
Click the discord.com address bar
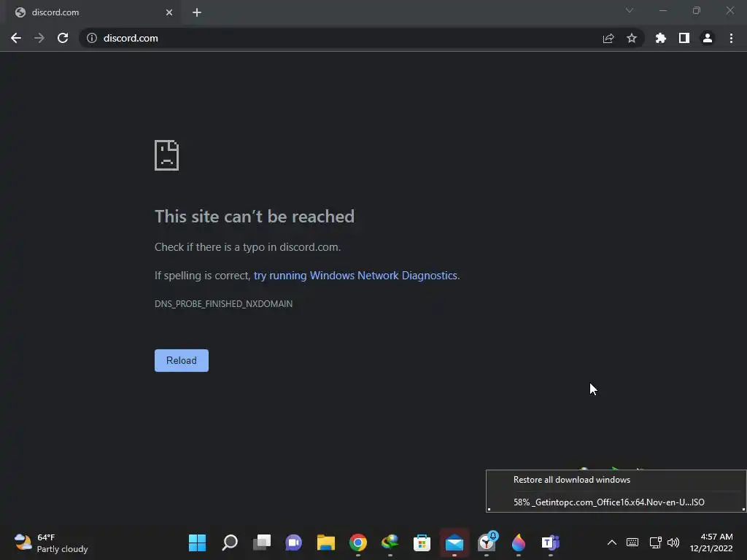pyautogui.click(x=362, y=38)
